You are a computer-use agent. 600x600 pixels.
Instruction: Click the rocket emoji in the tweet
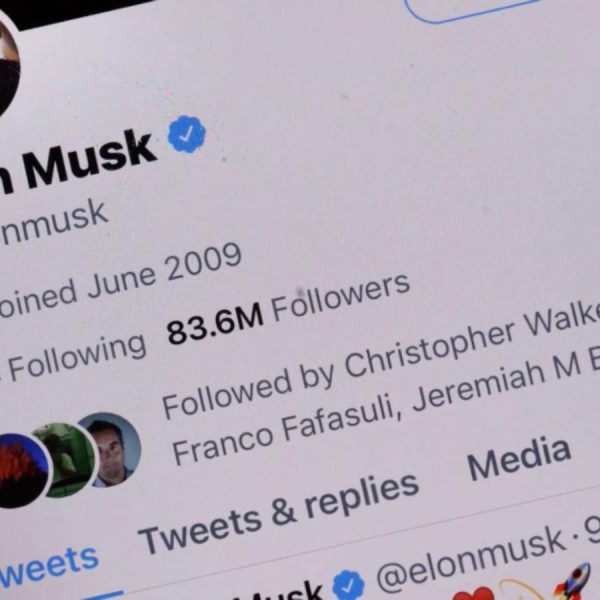[573, 582]
